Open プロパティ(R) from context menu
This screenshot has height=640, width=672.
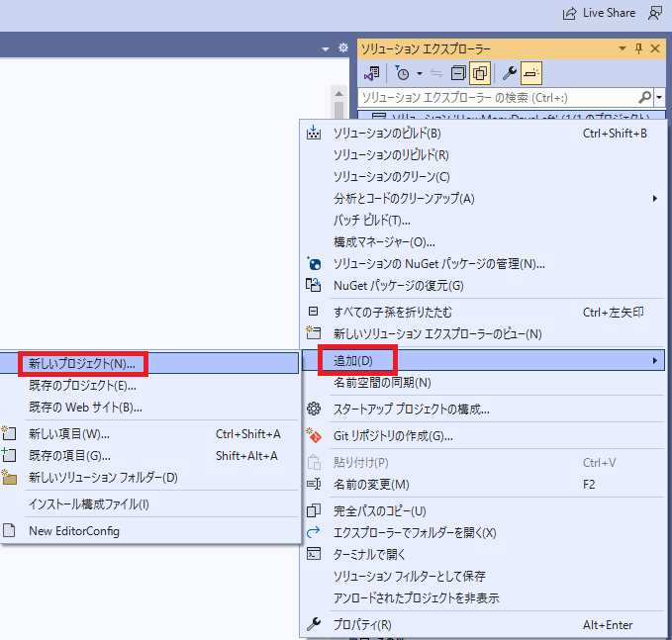(x=484, y=625)
